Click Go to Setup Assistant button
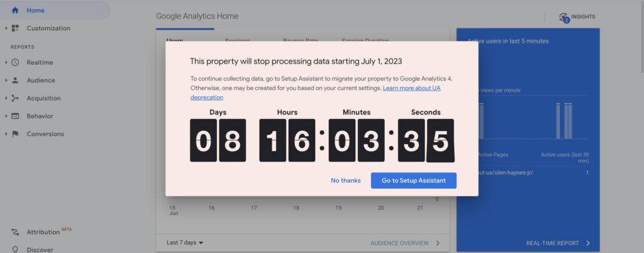Screen dimensions: 644x253 coord(414,180)
